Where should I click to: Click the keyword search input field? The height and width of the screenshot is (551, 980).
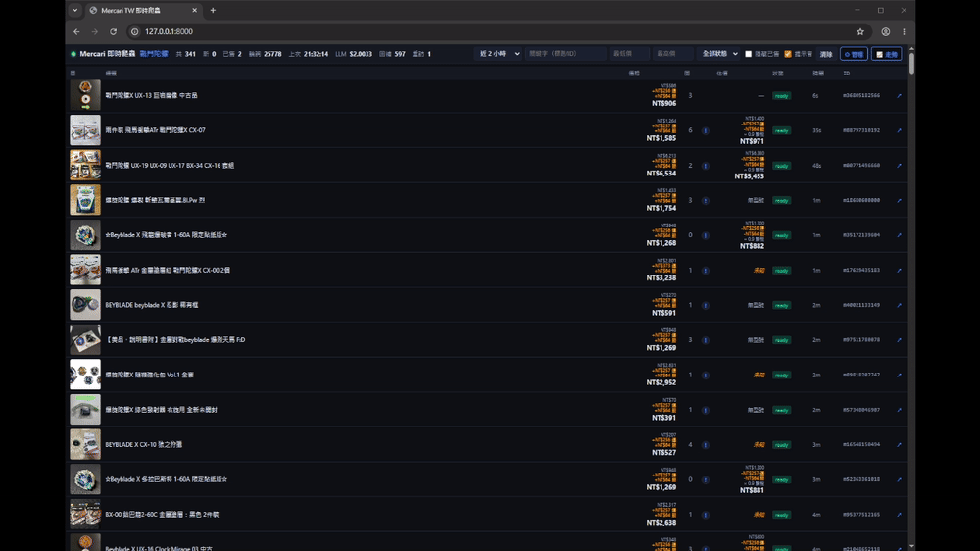pyautogui.click(x=565, y=54)
